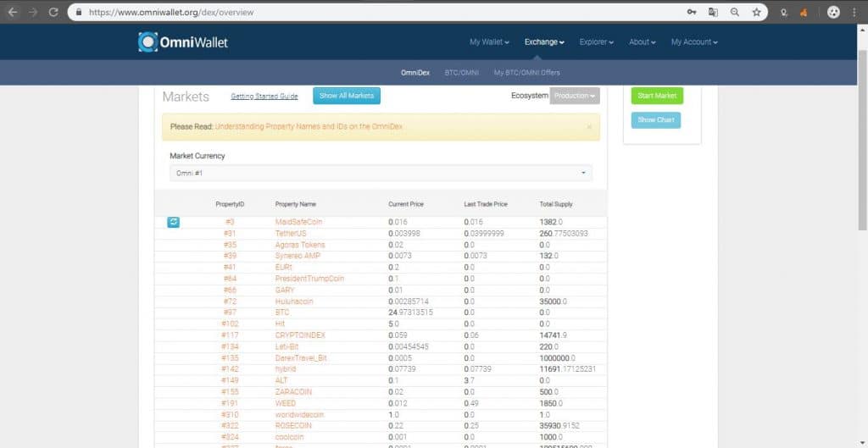Click Hit property name
This screenshot has height=448, width=868.
tap(280, 324)
